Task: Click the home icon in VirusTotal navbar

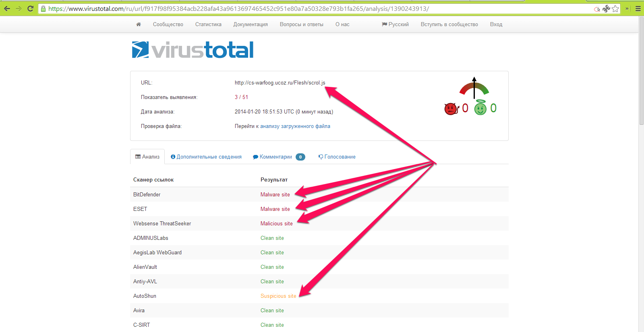Action: 139,25
